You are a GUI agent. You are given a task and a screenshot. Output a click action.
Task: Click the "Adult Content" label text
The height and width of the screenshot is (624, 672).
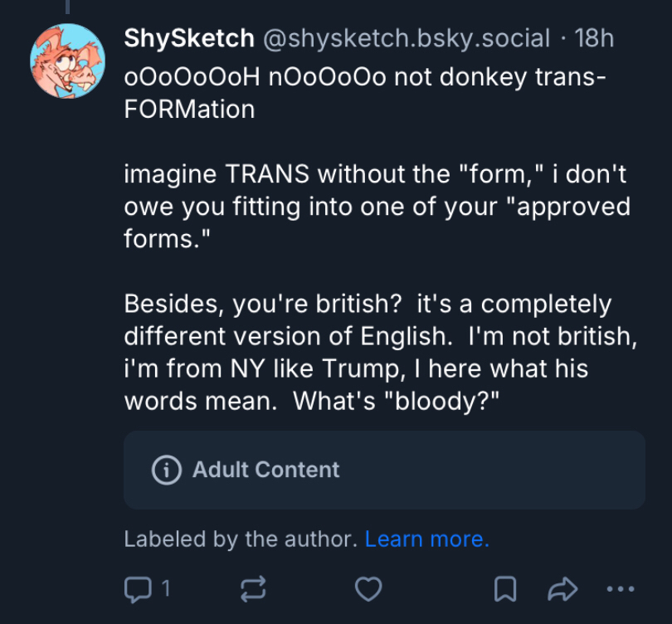click(265, 470)
